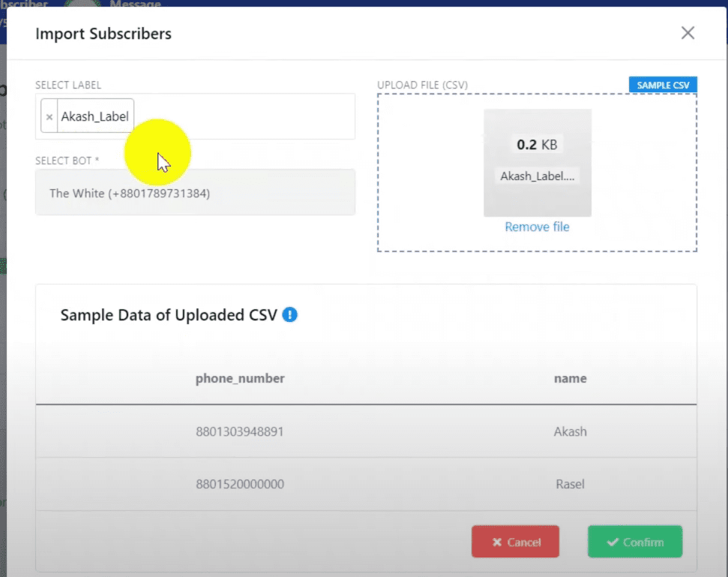Remove the Akash_Label tag using its x icon

point(49,117)
